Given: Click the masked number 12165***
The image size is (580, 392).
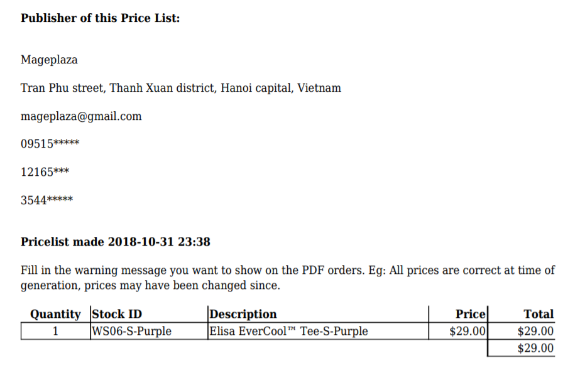Looking at the screenshot, I should [x=45, y=172].
